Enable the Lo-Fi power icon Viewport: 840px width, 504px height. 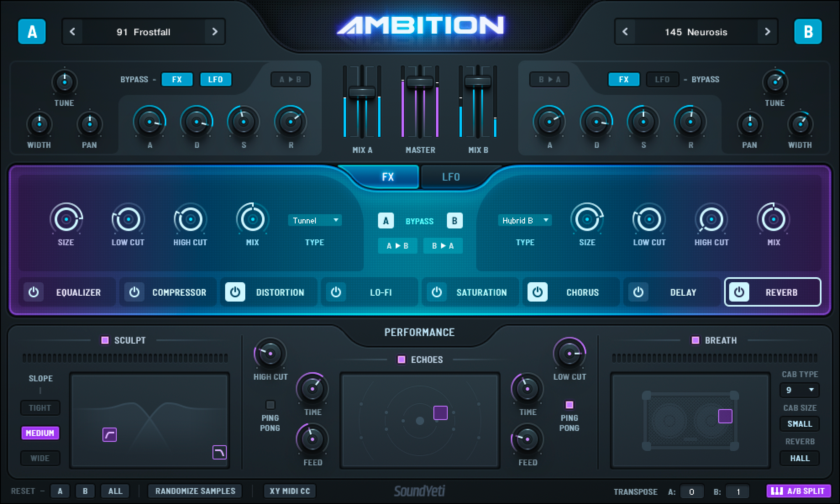(x=336, y=292)
